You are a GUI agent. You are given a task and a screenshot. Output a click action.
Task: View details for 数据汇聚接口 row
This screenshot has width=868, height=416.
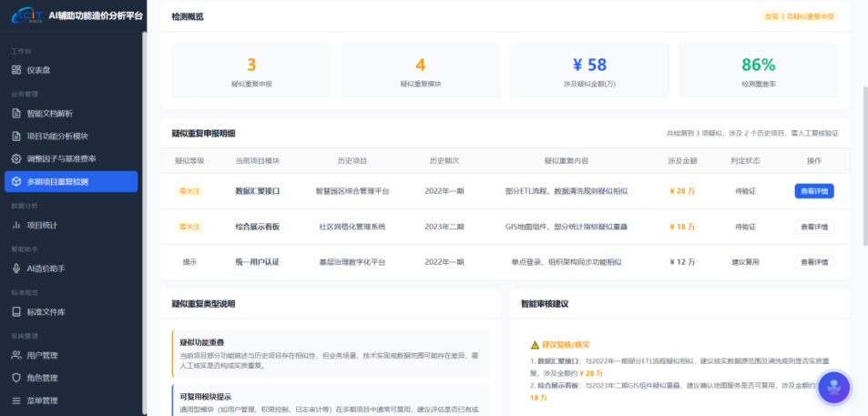pos(814,191)
